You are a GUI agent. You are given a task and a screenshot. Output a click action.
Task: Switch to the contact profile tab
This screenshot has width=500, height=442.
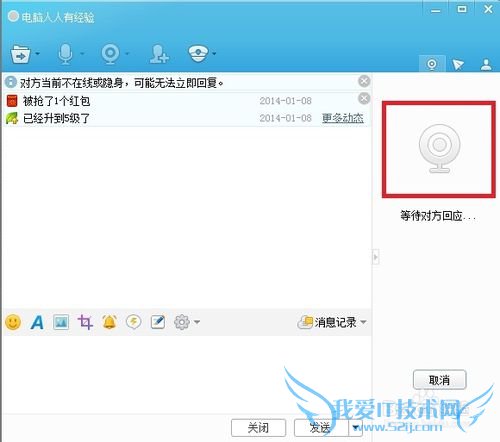[486, 65]
